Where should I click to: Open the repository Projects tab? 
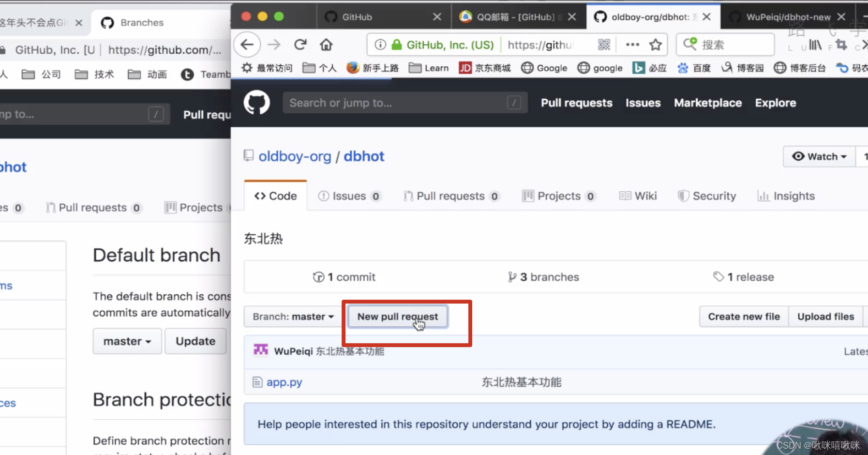559,196
